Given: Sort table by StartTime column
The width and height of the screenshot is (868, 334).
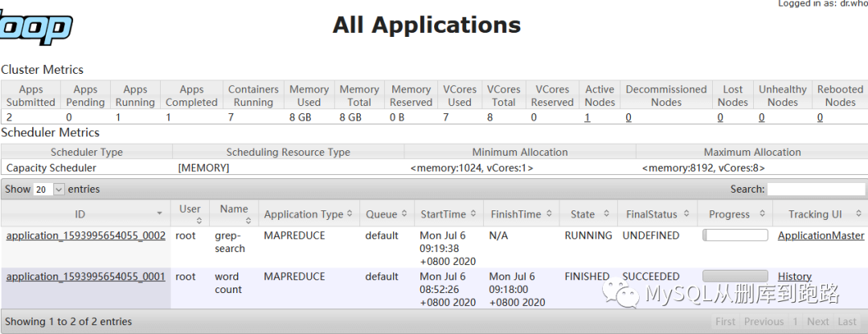Looking at the screenshot, I should (x=448, y=214).
